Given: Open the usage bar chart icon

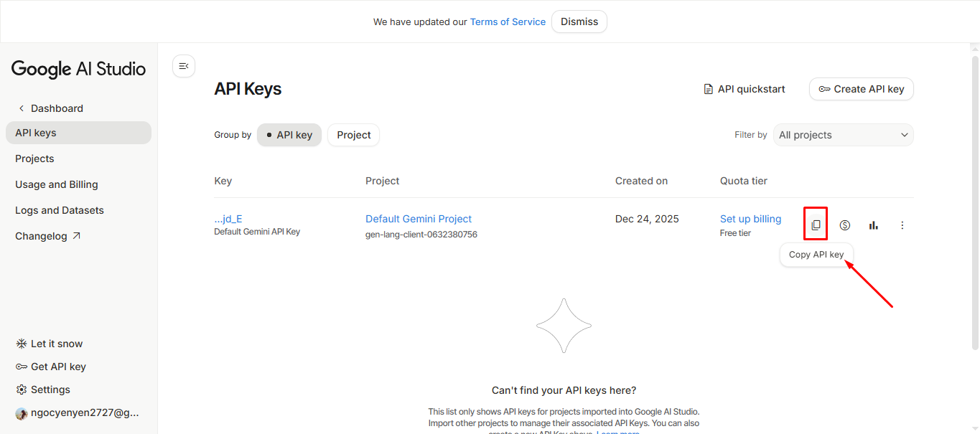Looking at the screenshot, I should [x=873, y=225].
